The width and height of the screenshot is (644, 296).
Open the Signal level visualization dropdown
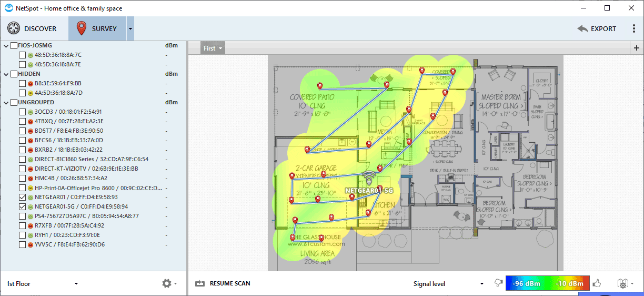point(449,283)
